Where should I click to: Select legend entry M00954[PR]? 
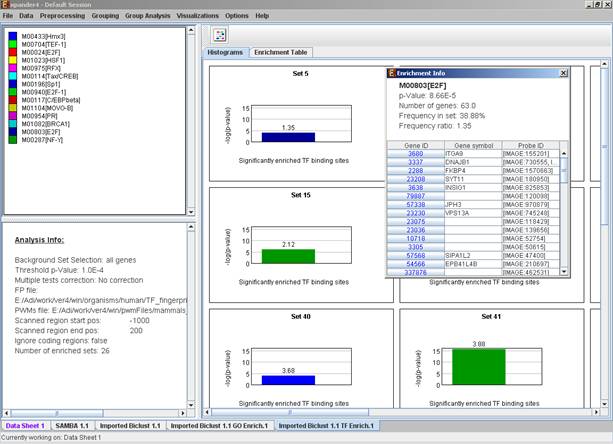(x=39, y=116)
